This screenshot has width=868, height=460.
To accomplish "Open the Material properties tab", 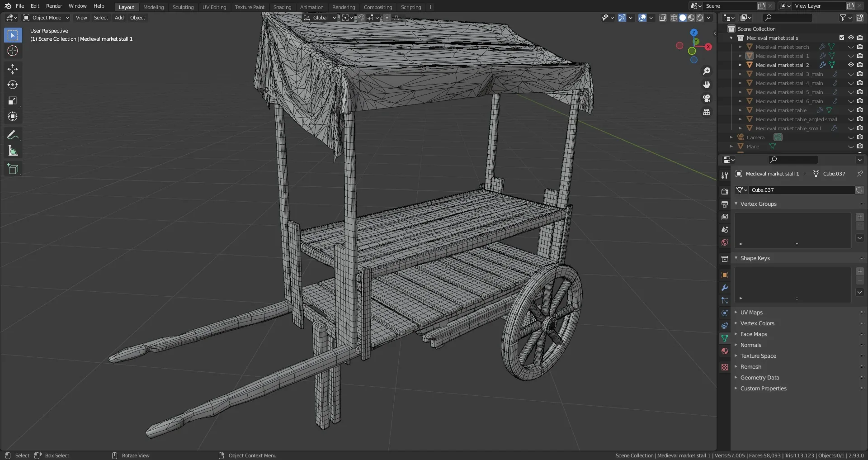I will click(725, 351).
